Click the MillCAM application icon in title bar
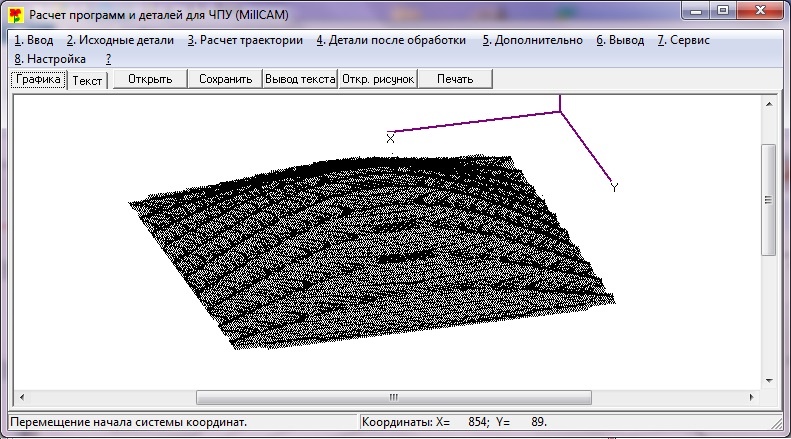 pos(16,15)
